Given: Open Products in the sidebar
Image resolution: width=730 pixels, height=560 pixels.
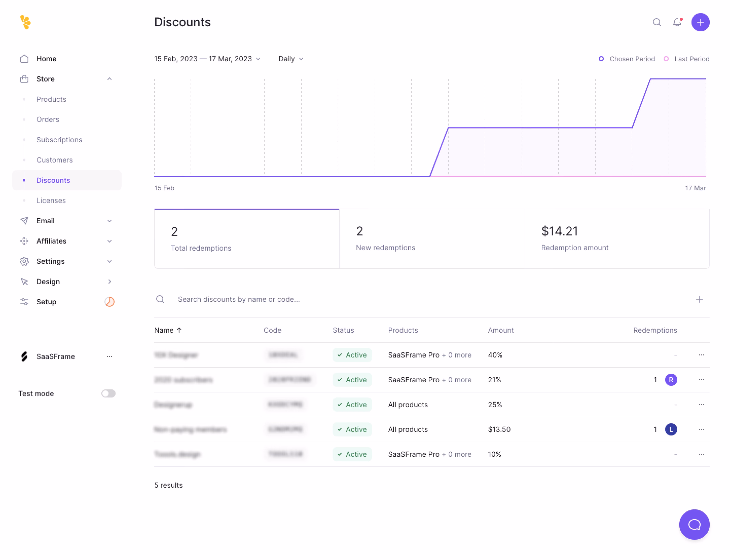Looking at the screenshot, I should (51, 99).
